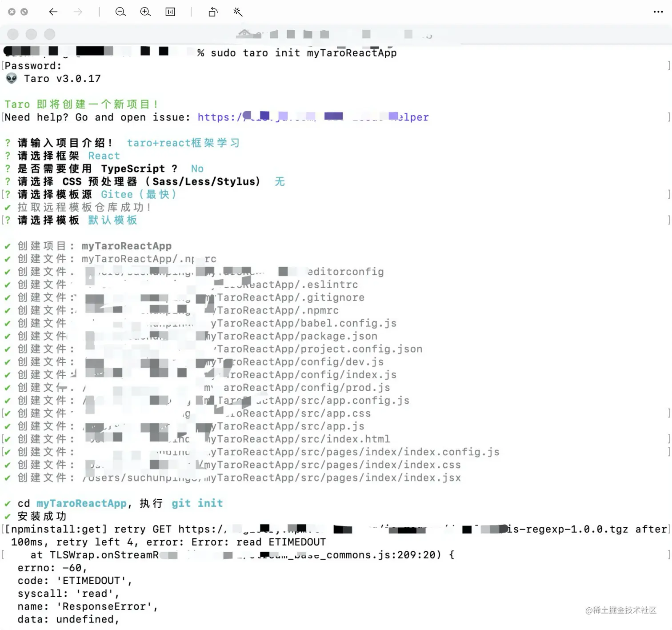Apply the magic wand enhance tool

pos(238,12)
